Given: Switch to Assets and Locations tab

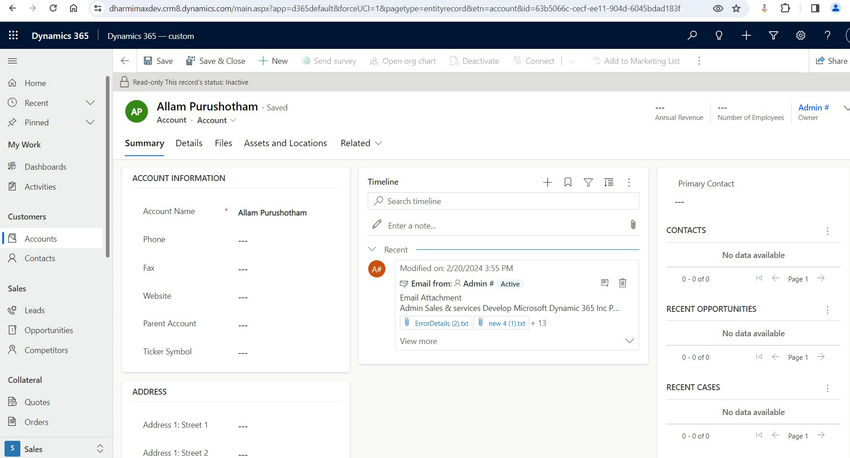Looking at the screenshot, I should click(x=285, y=143).
